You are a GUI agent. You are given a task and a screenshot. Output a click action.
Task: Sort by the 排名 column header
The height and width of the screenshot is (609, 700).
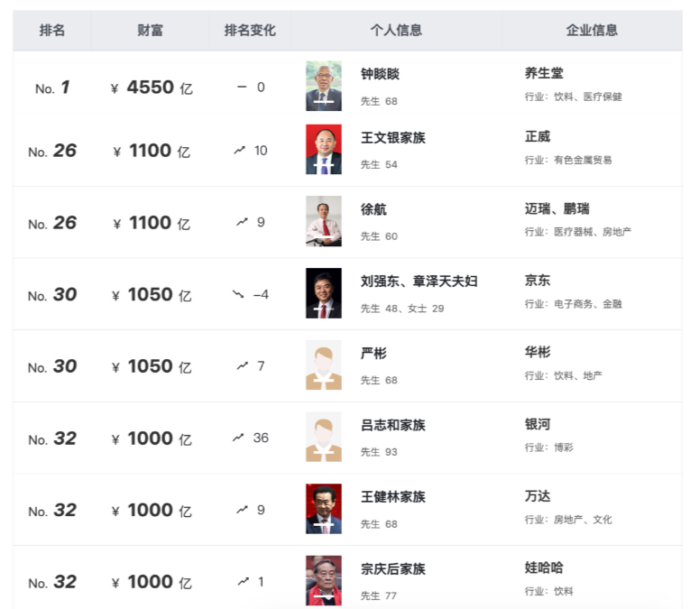52,30
